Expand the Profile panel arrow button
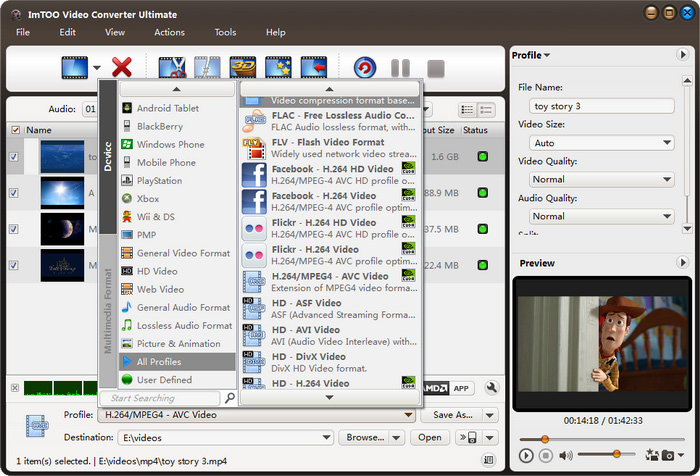 (x=682, y=55)
